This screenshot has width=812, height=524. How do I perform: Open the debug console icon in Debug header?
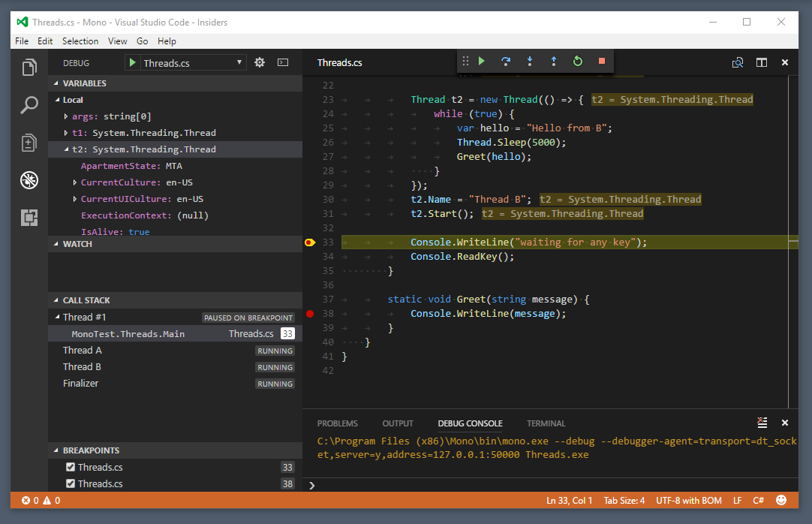283,62
